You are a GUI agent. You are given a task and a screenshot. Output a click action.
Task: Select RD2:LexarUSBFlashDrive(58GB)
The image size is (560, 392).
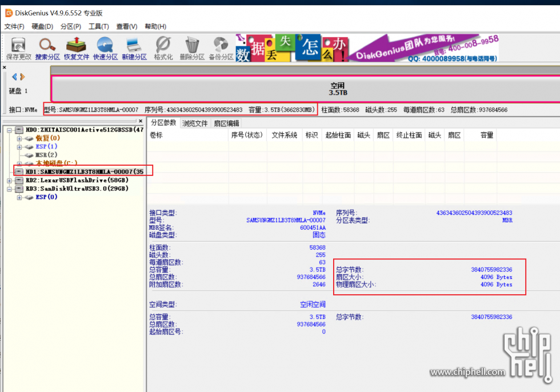77,181
